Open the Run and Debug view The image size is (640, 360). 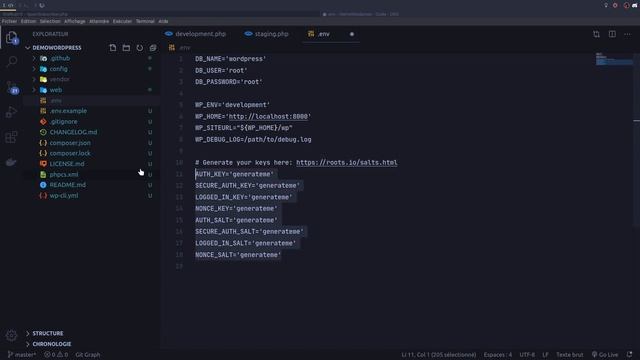tap(11, 112)
